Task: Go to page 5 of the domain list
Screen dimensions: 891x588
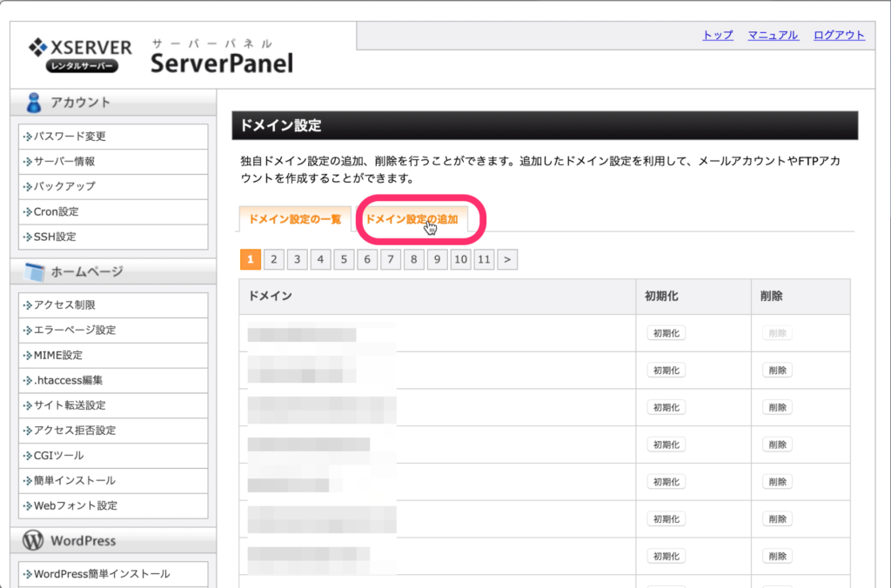Action: click(x=343, y=258)
